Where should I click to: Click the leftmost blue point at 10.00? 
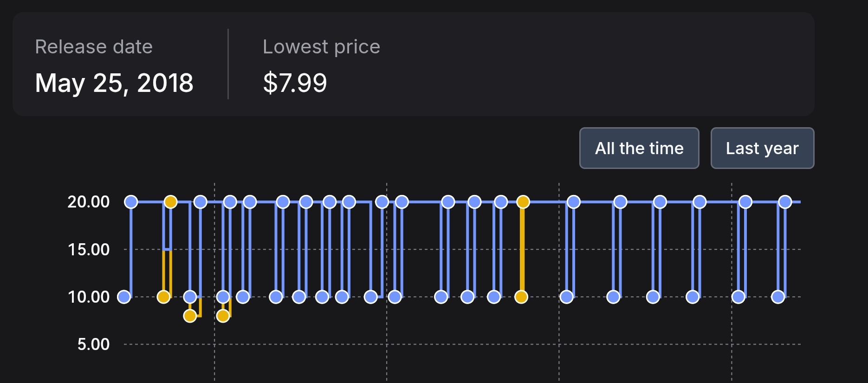[124, 297]
